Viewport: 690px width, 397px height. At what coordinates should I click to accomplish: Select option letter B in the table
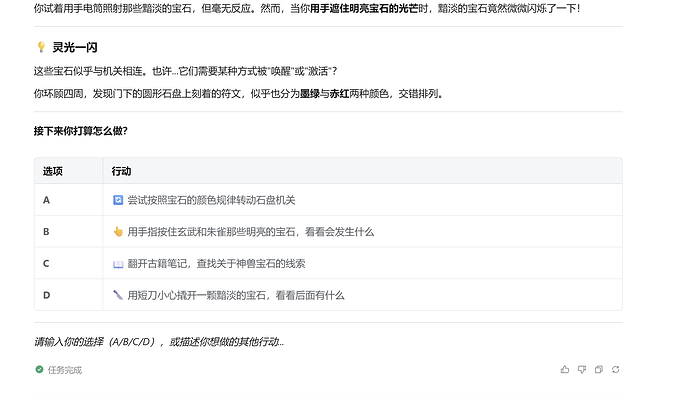pyautogui.click(x=46, y=232)
